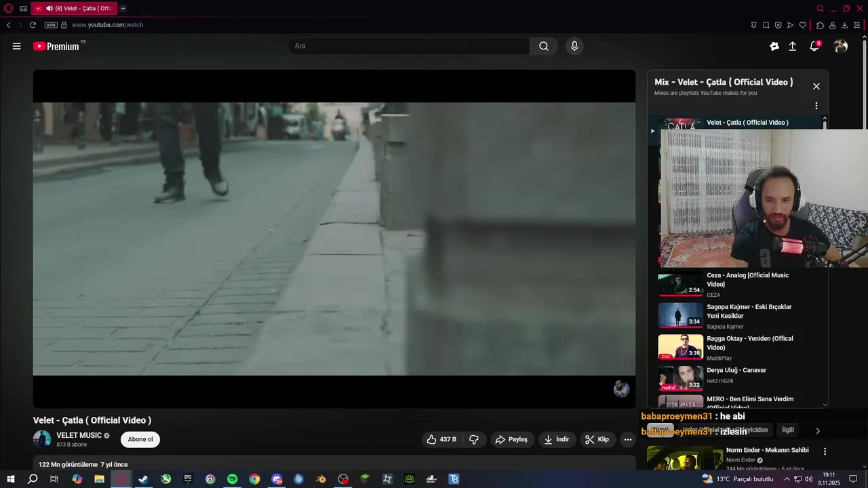Unmute tab via speaker icon on tab
Screen dimensions: 868x488
pos(50,8)
